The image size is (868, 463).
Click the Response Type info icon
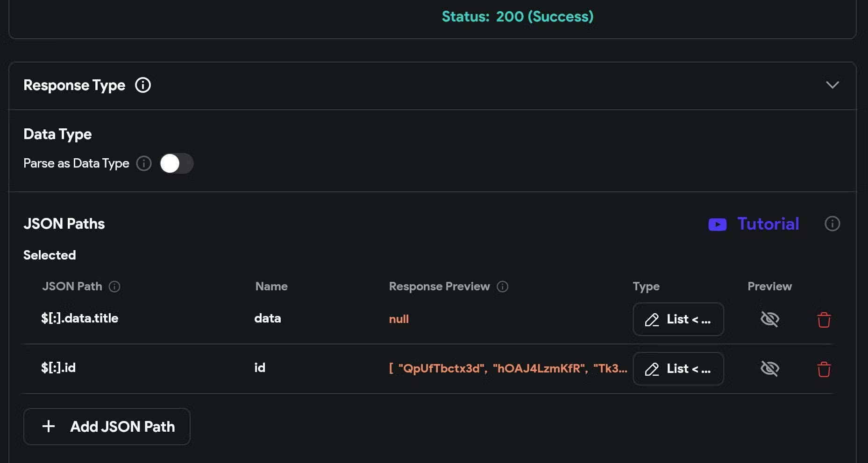(x=143, y=85)
